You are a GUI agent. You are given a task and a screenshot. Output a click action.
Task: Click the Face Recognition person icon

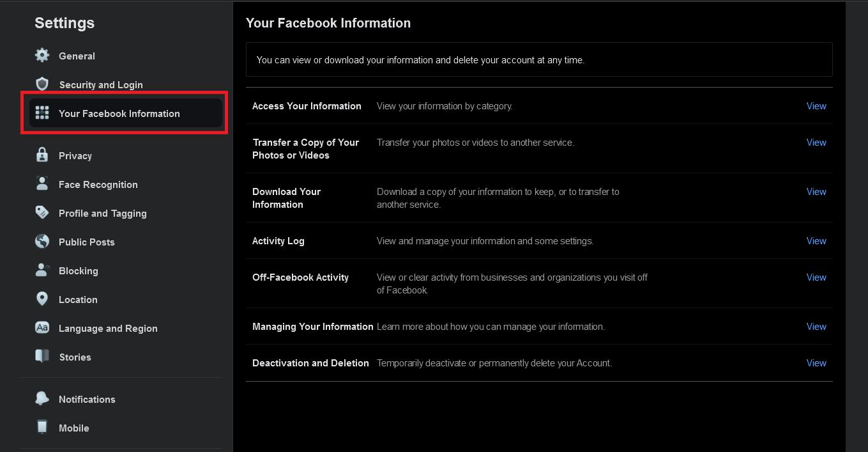coord(42,183)
